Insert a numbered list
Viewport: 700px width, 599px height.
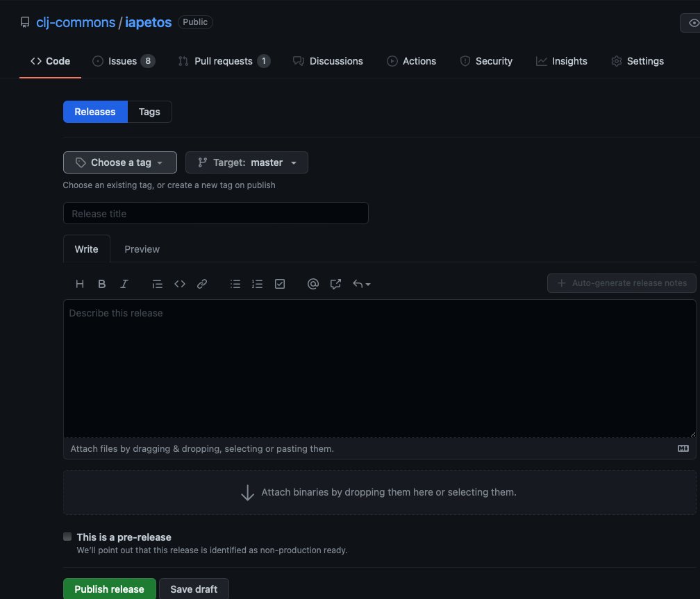click(257, 284)
